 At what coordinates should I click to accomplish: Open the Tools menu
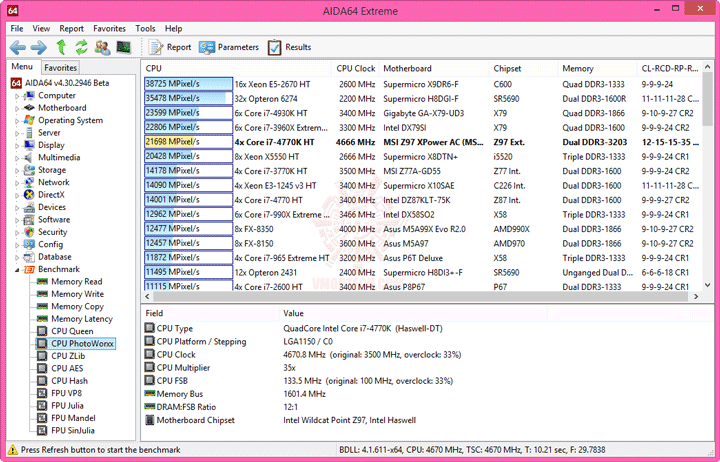click(x=145, y=28)
